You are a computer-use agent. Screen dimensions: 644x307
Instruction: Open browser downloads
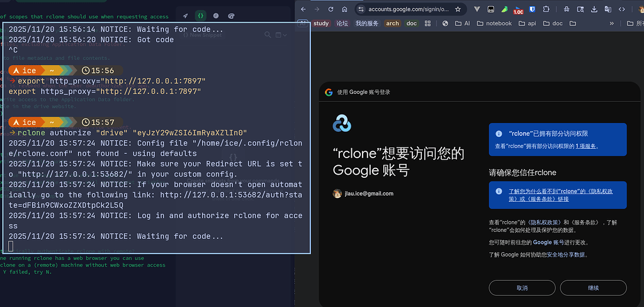tap(594, 9)
